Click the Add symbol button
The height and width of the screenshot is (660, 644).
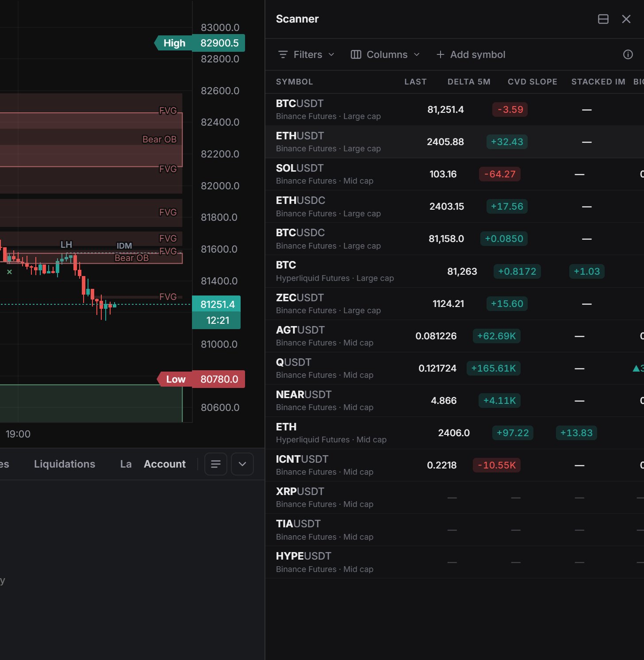click(471, 54)
